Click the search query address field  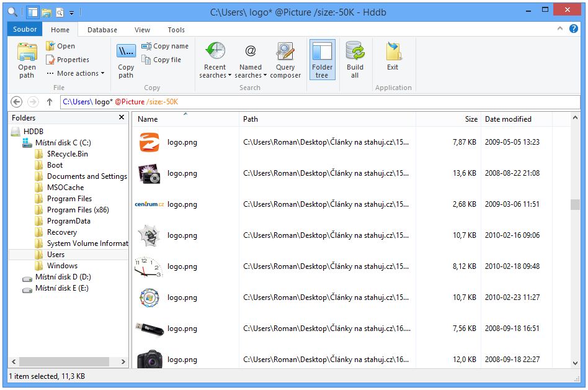coord(320,102)
